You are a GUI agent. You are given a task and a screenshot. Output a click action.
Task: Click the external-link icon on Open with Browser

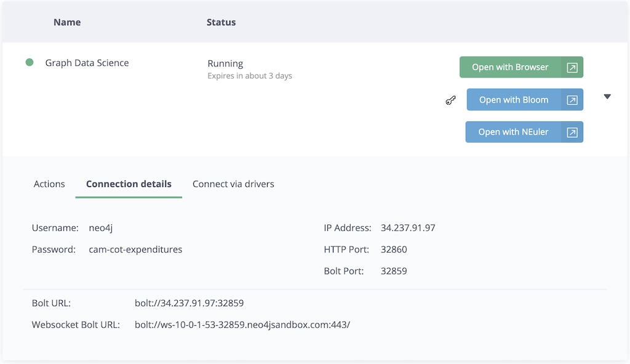point(572,68)
